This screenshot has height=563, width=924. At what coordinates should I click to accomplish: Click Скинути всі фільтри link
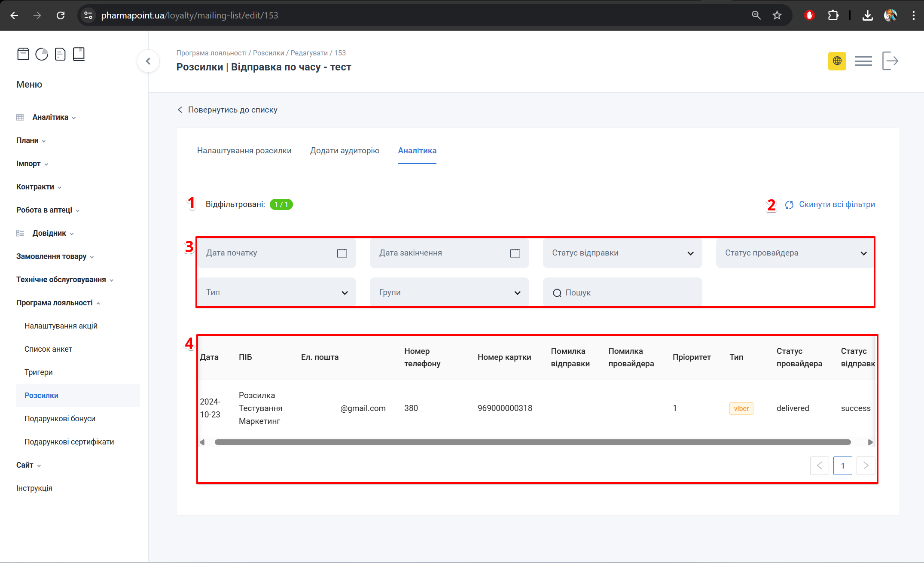pos(836,204)
